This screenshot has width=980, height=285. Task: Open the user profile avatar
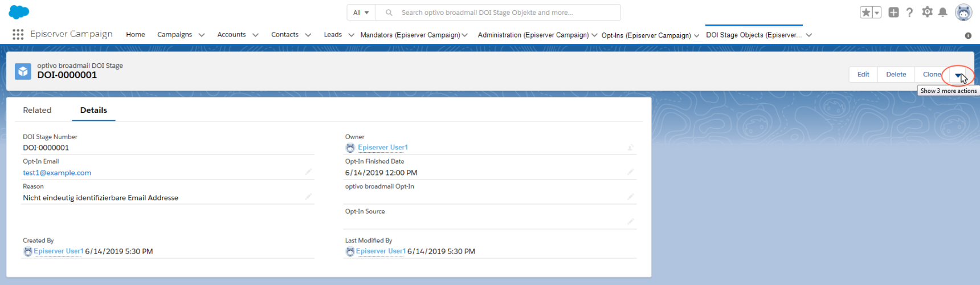[963, 13]
